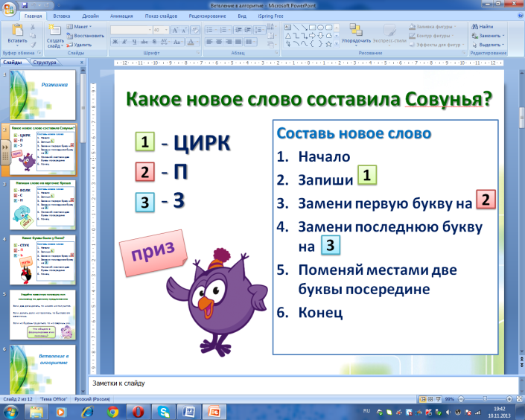
Task: Toggle bold (Ж) formatting
Action: pyautogui.click(x=115, y=42)
